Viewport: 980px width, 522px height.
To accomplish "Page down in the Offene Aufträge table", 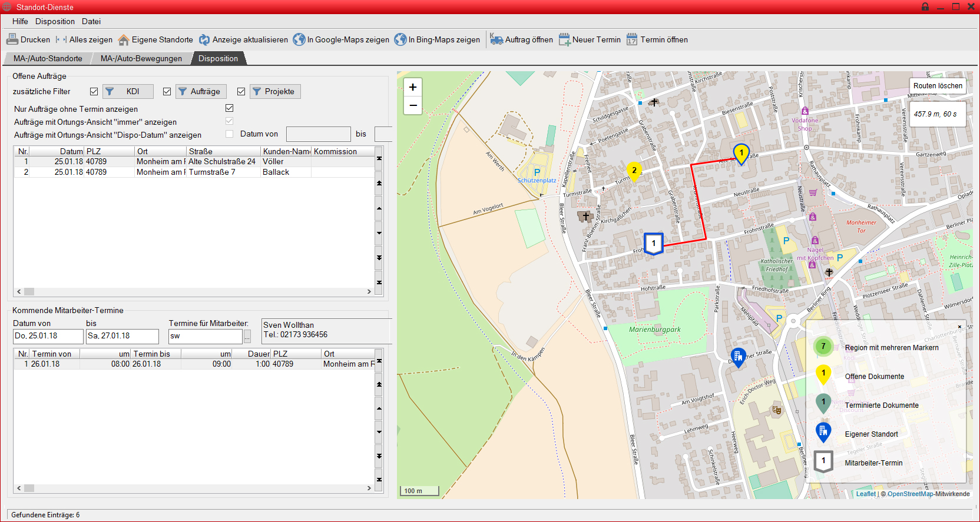I will coord(379,258).
